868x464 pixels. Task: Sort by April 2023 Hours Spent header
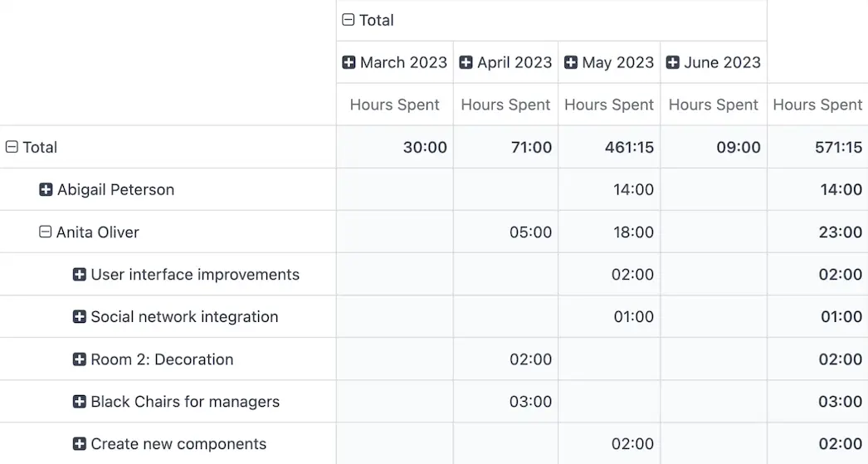point(505,105)
